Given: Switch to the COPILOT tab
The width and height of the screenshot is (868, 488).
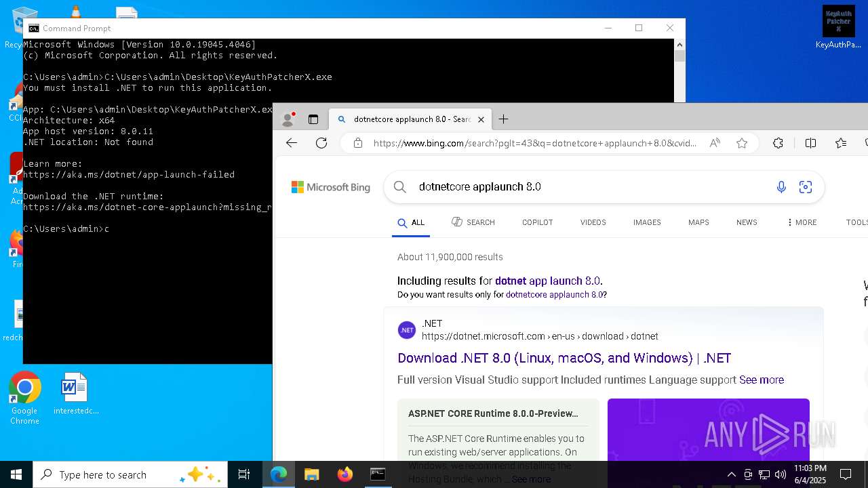Looking at the screenshot, I should click(x=538, y=222).
